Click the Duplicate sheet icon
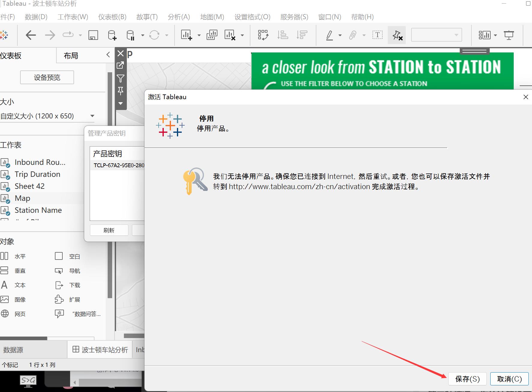532x392 pixels. (x=212, y=35)
